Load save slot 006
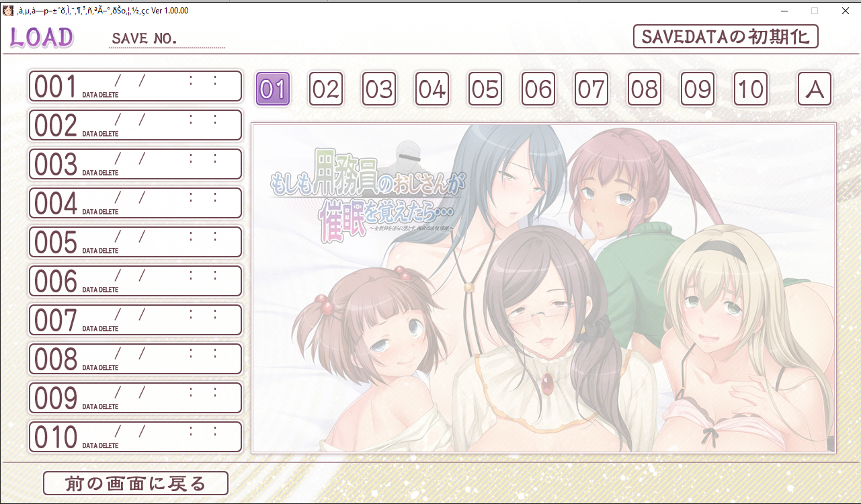 (x=135, y=281)
